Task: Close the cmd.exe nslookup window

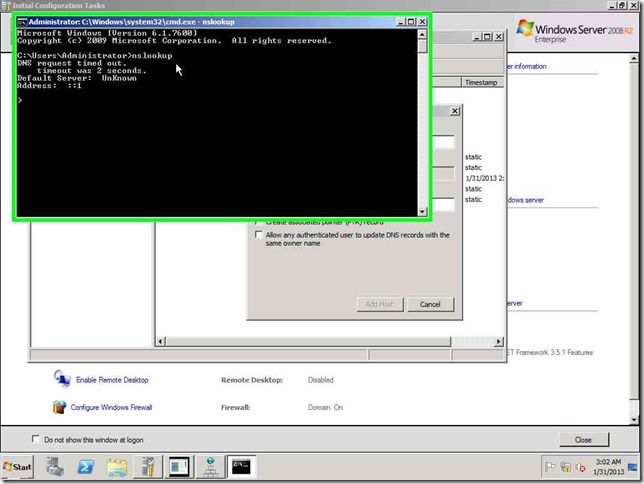Action: 422,22
